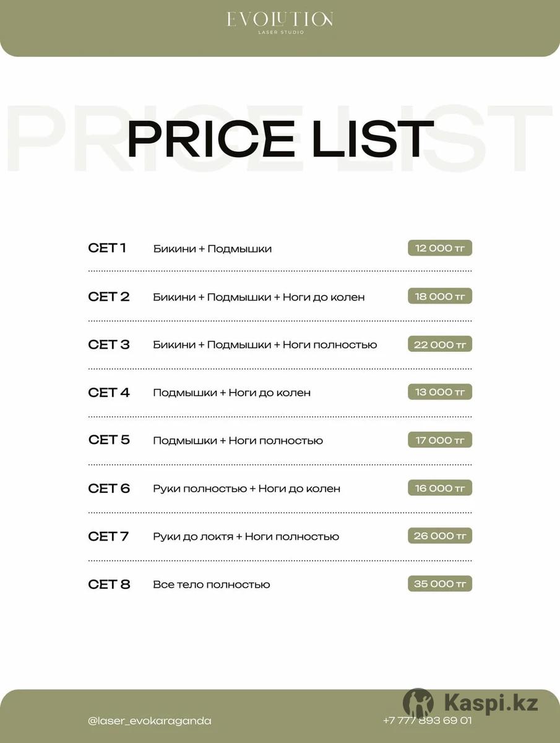The width and height of the screenshot is (560, 743).
Task: Click the 22 000 тг price badge
Action: pyautogui.click(x=440, y=344)
